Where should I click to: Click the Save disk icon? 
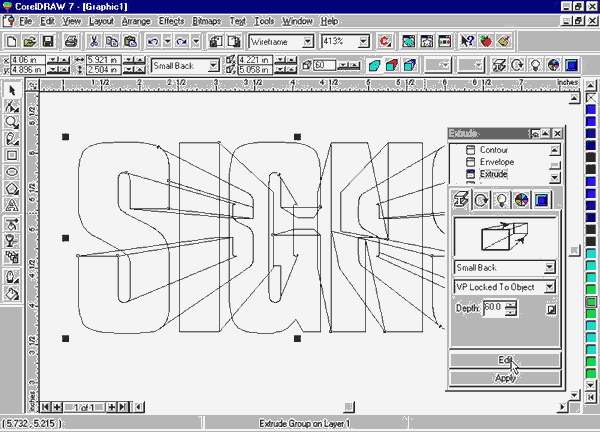(47, 41)
